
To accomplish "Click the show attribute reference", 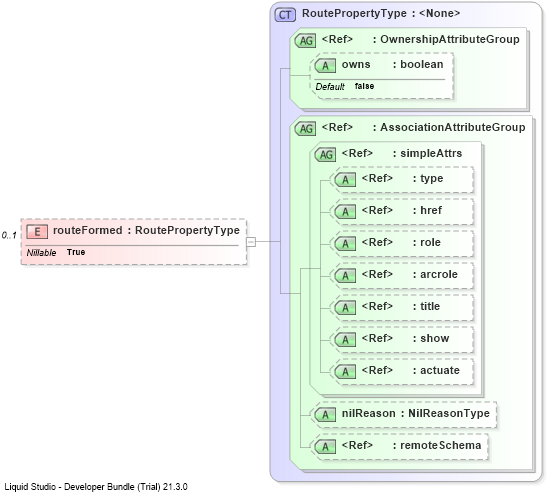I will [x=402, y=339].
